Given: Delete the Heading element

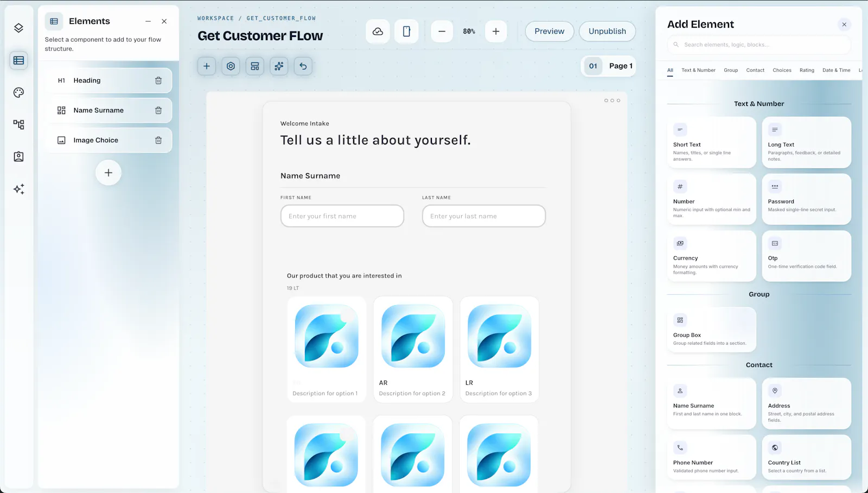Looking at the screenshot, I should point(158,80).
